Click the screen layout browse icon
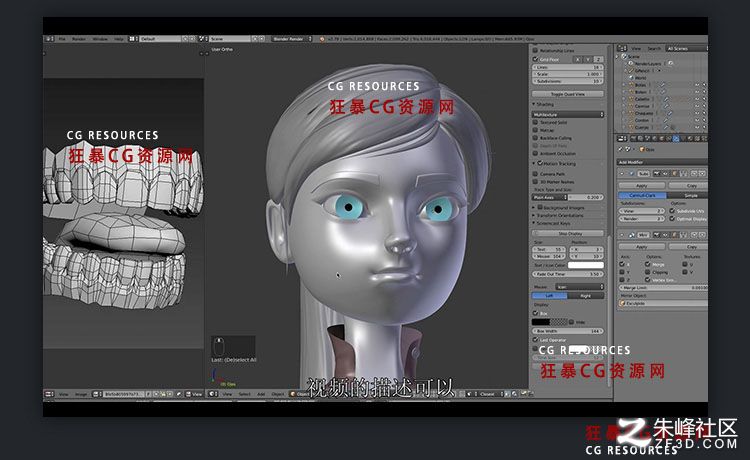Viewport: 750px width, 460px height. [x=132, y=39]
